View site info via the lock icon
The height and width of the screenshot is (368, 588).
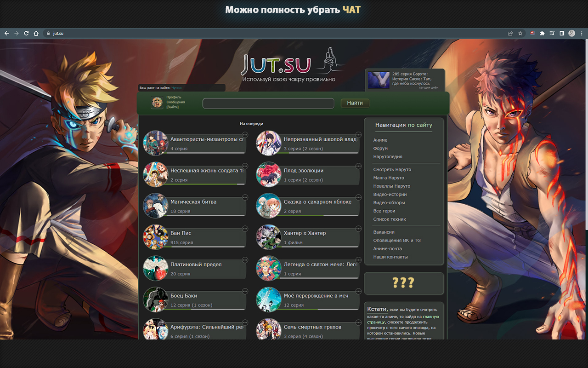[48, 33]
